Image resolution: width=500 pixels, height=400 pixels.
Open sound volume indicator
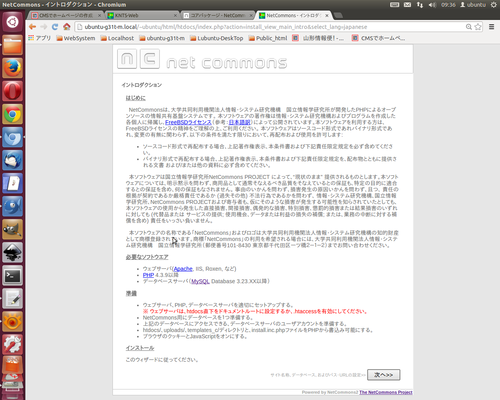tap(432, 5)
